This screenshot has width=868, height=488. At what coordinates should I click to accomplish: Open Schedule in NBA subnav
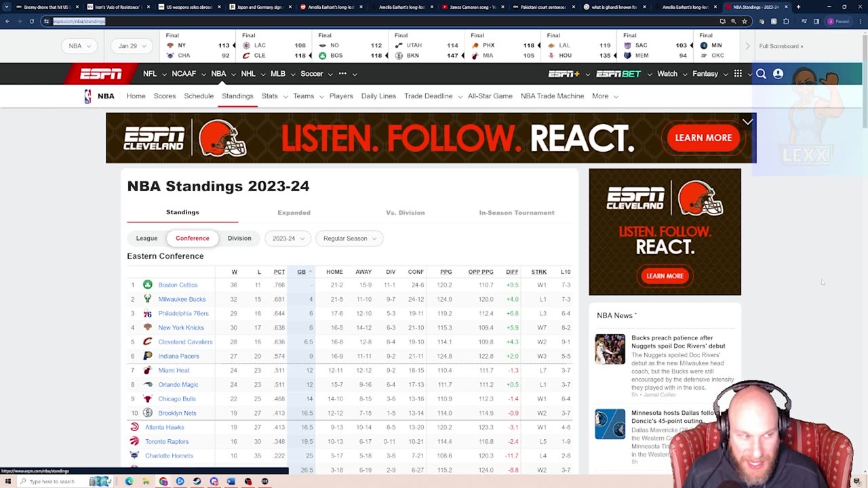tap(199, 96)
